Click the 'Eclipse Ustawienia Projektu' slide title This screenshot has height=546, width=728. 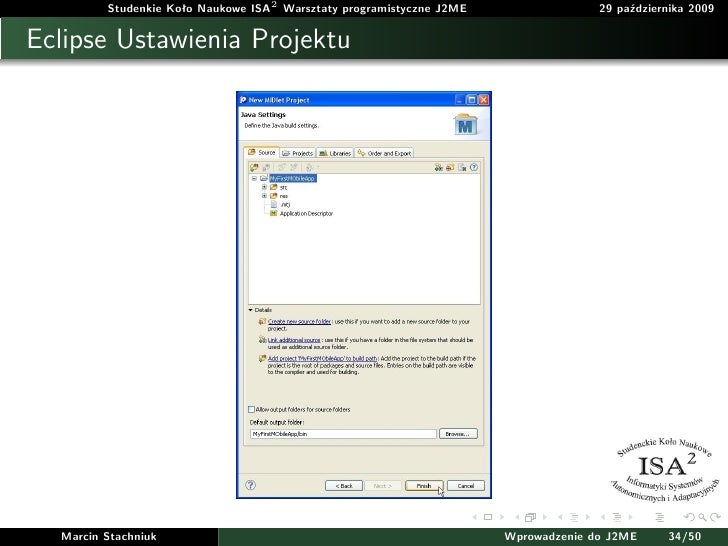coord(188,39)
